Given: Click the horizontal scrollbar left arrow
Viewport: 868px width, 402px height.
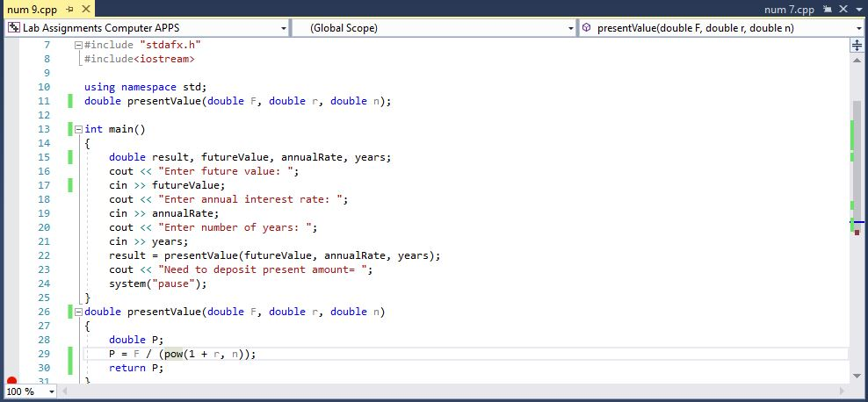Looking at the screenshot, I should 65,391.
